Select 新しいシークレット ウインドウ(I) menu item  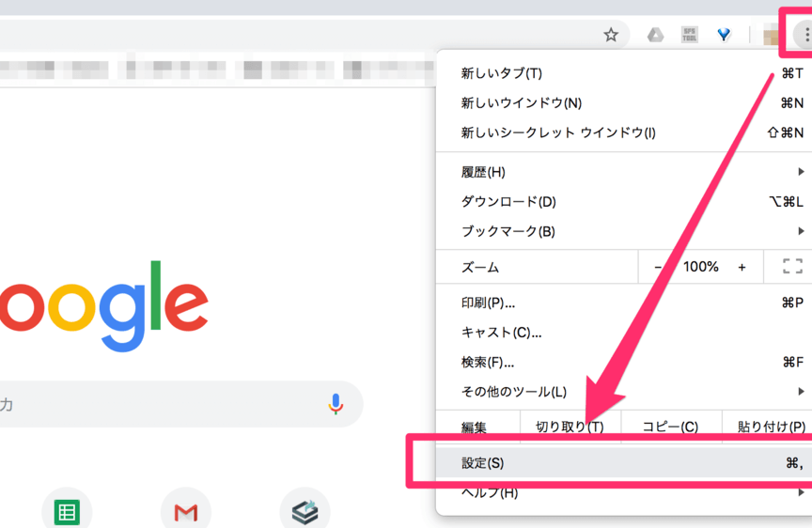(x=558, y=132)
